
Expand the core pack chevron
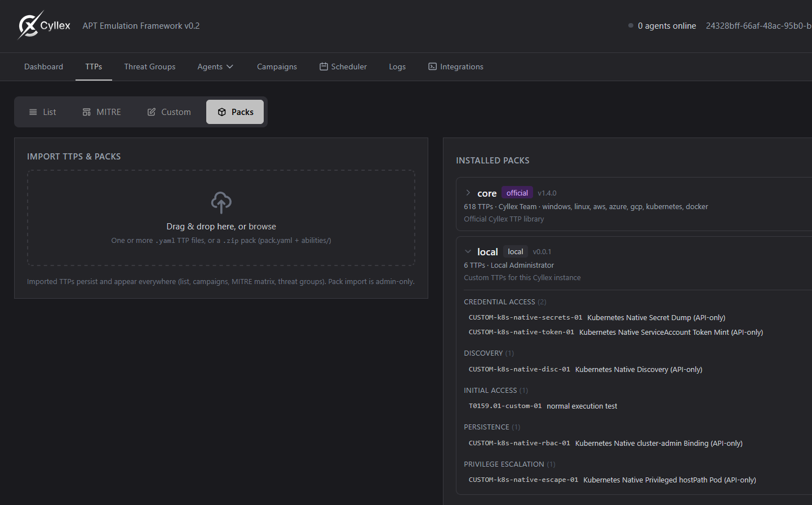[x=468, y=193]
